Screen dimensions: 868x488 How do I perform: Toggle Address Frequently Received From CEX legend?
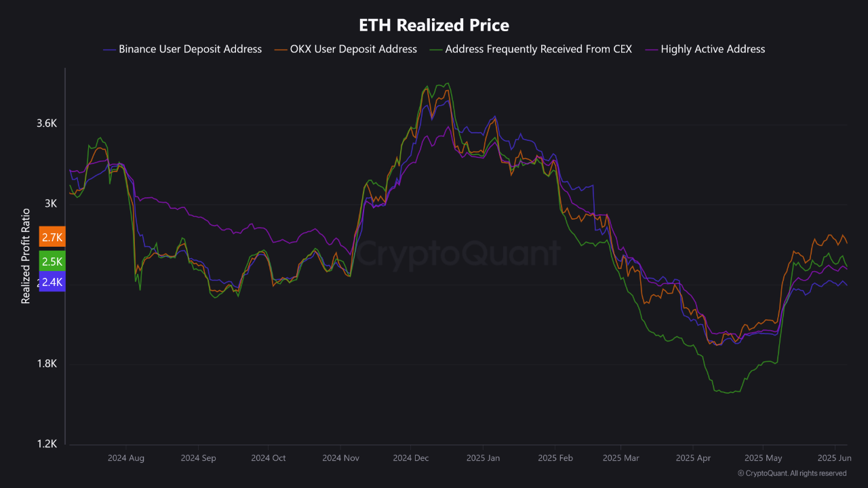[538, 49]
